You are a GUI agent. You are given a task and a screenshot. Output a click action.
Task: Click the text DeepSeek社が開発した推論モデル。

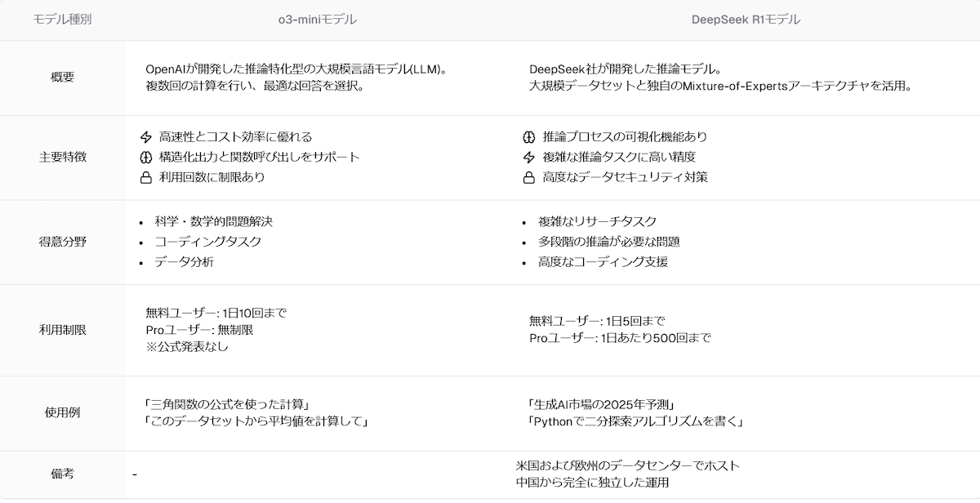coord(625,69)
